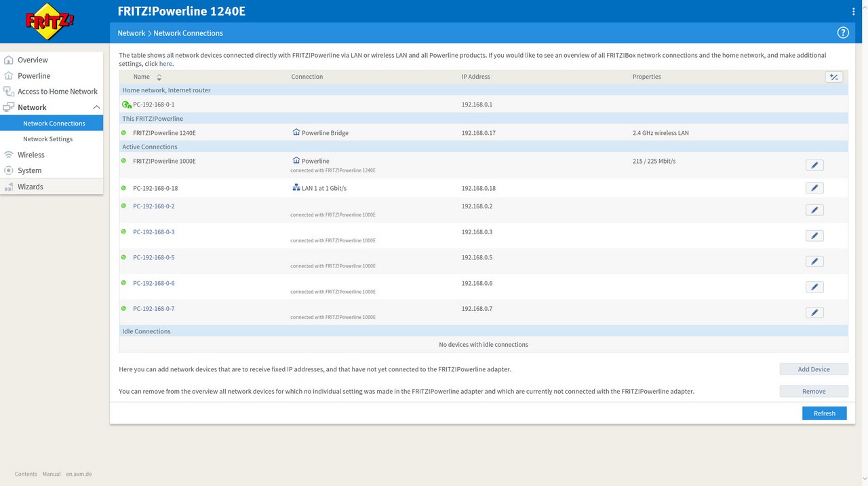
Task: Click the Refresh button
Action: point(825,413)
